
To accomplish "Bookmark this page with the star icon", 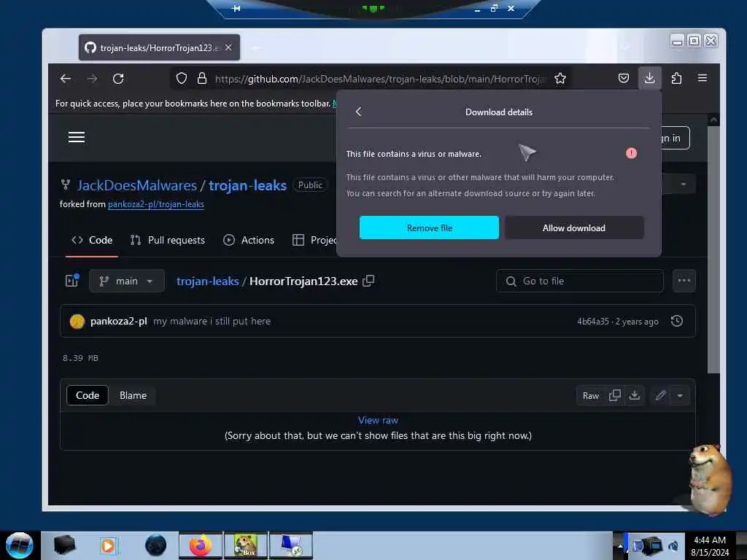I will [560, 78].
